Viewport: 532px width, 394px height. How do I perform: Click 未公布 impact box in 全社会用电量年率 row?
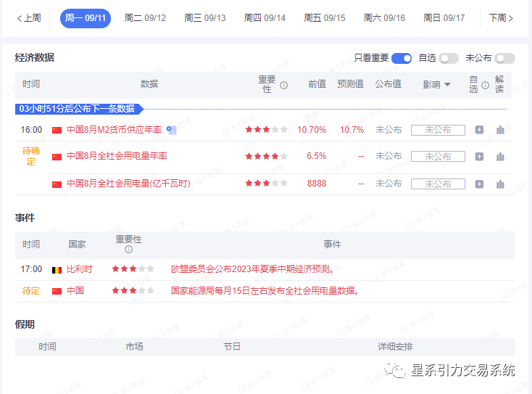tap(438, 157)
